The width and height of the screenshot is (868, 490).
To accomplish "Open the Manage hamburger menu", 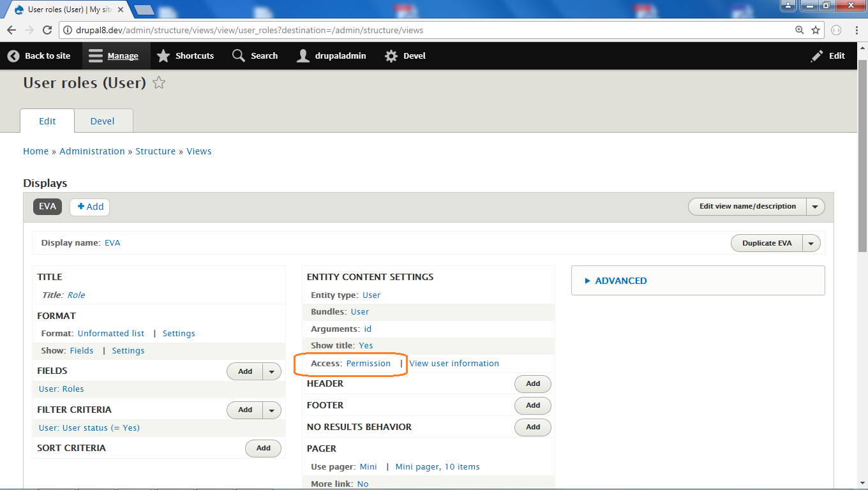I will click(96, 56).
